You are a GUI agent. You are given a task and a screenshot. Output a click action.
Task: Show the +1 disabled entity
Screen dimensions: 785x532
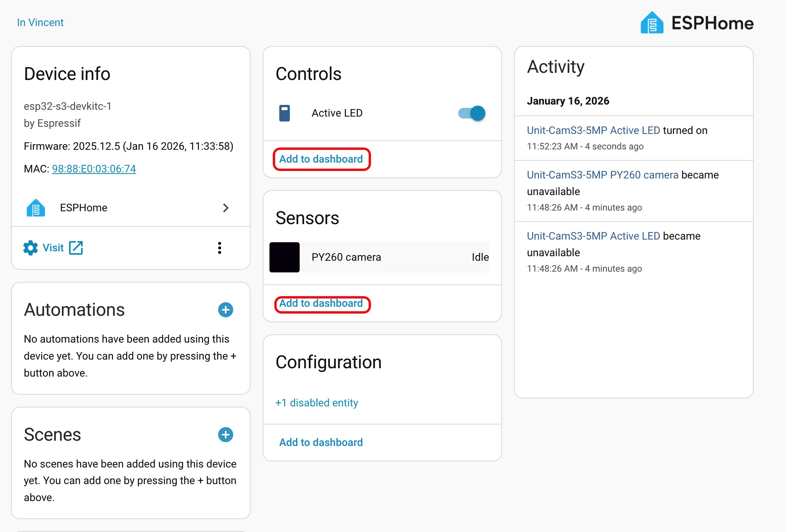[x=317, y=403]
